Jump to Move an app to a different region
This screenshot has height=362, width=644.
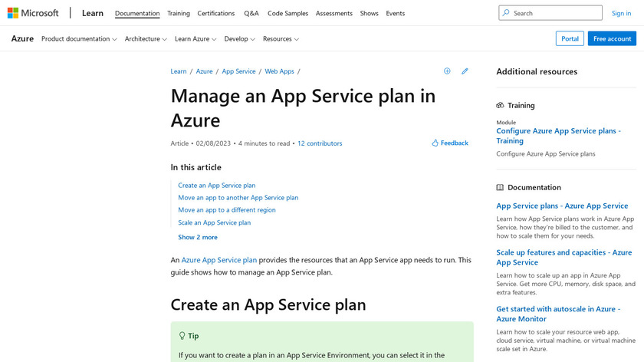pos(227,210)
